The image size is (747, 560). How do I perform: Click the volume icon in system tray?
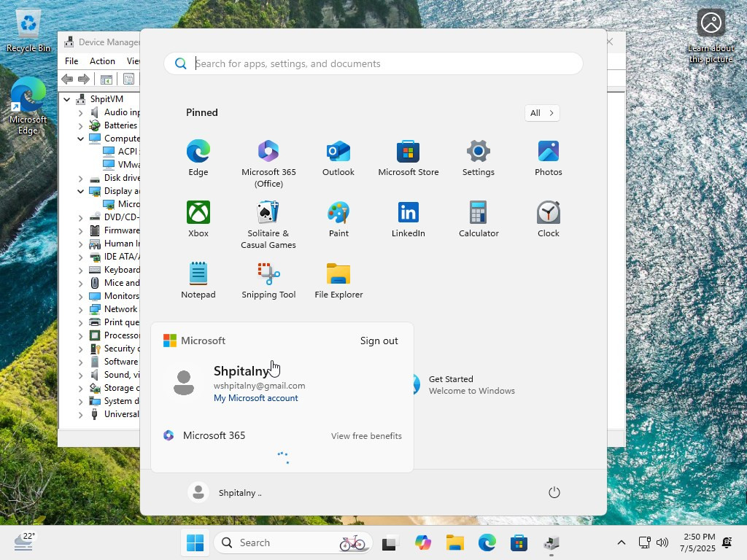662,542
